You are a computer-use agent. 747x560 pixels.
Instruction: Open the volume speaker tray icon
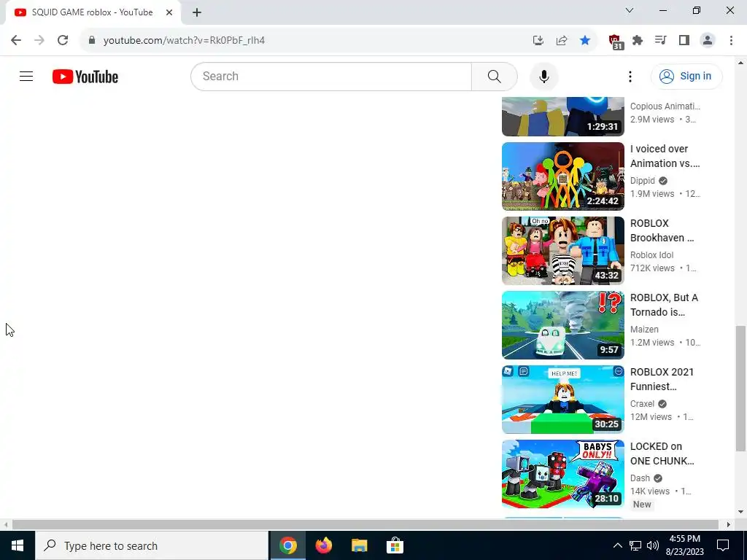click(x=653, y=545)
